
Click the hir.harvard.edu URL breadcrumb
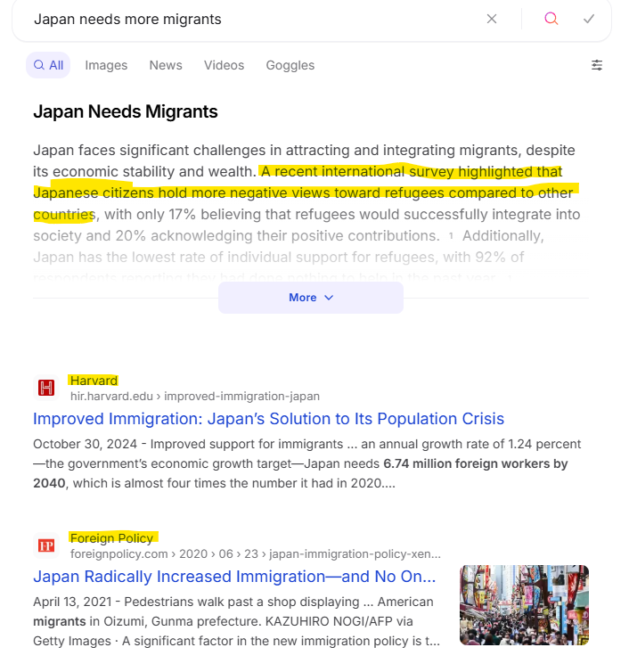click(x=195, y=396)
